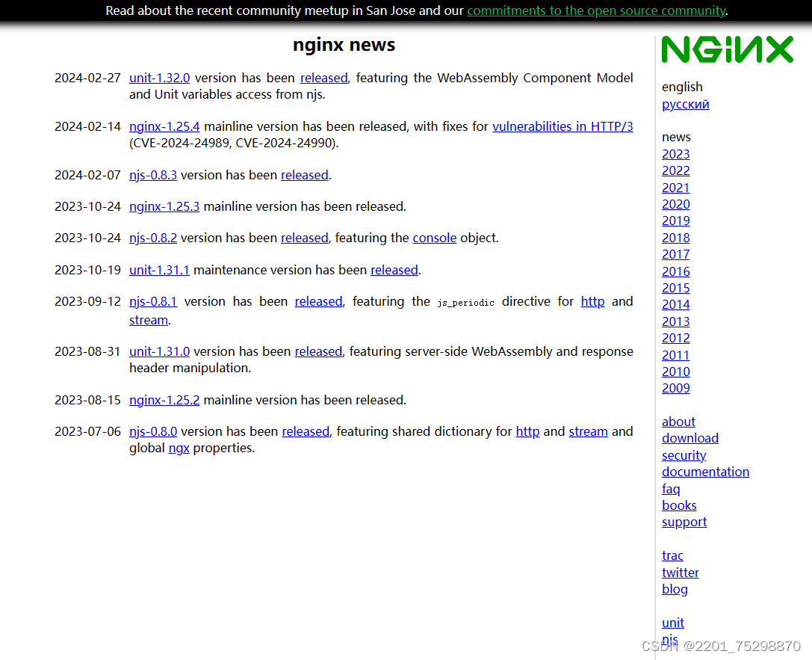Open the 2014 news archive
The height and width of the screenshot is (660, 812).
[x=676, y=305]
